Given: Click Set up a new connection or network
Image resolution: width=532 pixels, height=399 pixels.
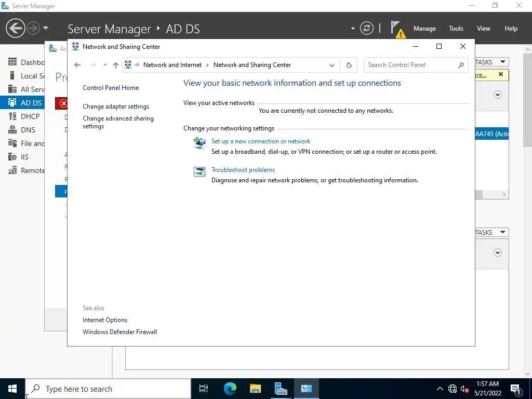Looking at the screenshot, I should (261, 141).
